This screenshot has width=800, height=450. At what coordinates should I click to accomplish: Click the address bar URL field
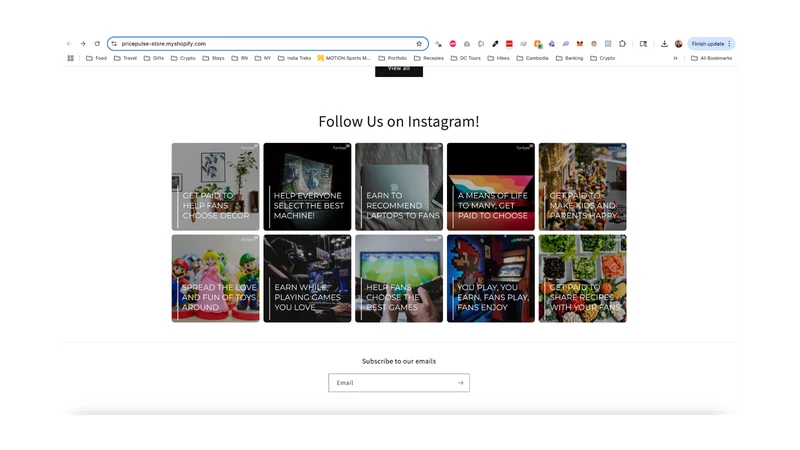[x=267, y=44]
